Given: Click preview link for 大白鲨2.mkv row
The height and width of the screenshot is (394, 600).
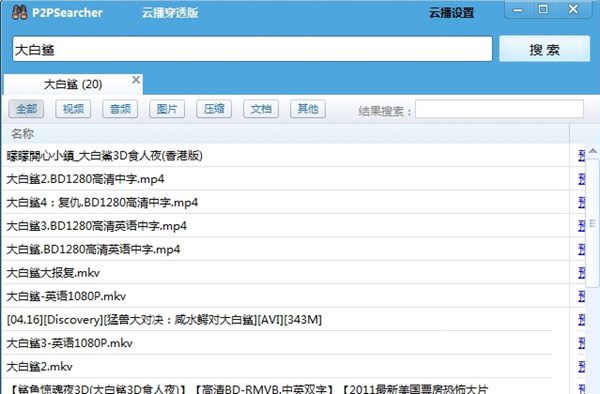Looking at the screenshot, I should tap(582, 367).
